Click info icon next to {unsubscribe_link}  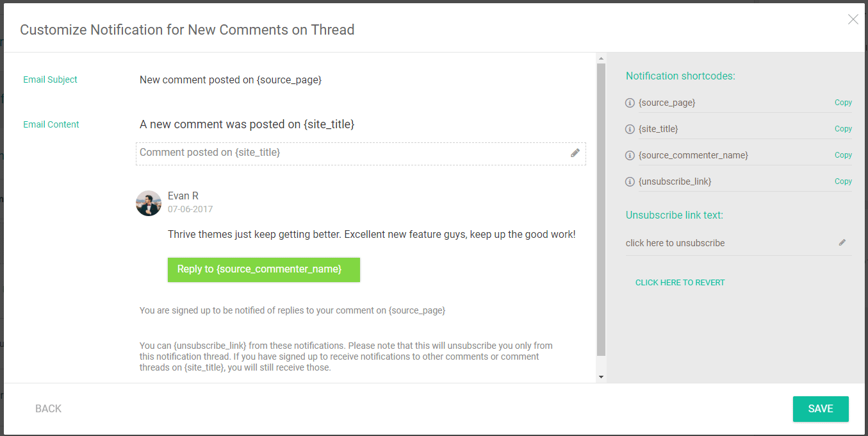[x=630, y=181]
